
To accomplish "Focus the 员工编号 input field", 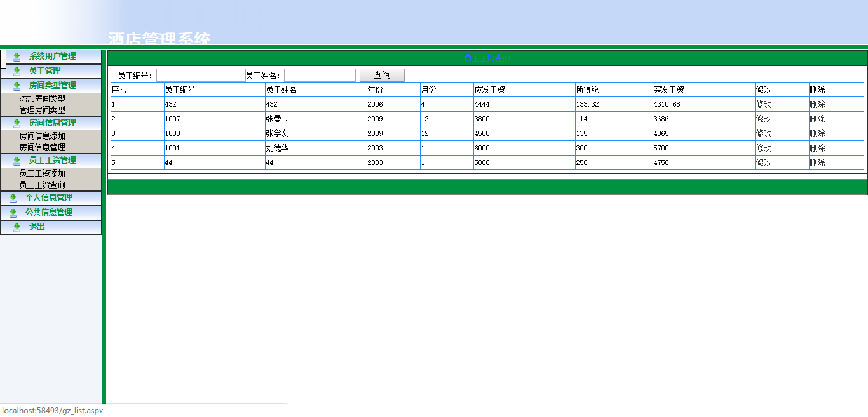I will pyautogui.click(x=201, y=76).
